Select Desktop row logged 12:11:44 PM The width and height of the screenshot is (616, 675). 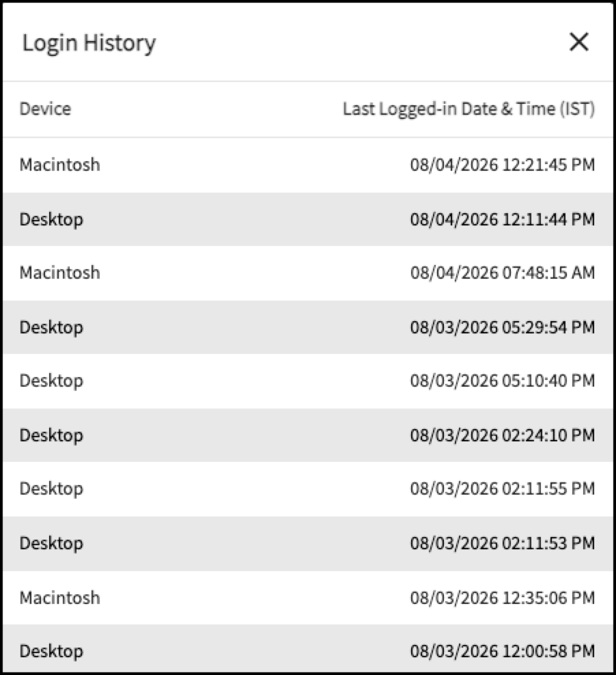[308, 219]
